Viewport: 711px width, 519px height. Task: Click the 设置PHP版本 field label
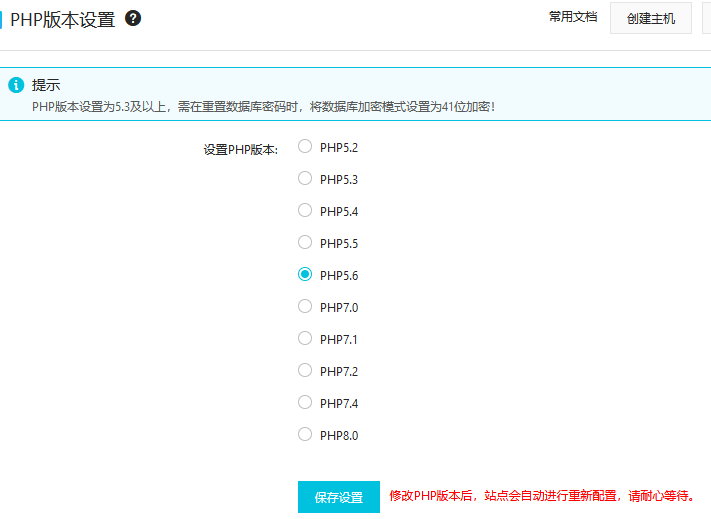240,149
